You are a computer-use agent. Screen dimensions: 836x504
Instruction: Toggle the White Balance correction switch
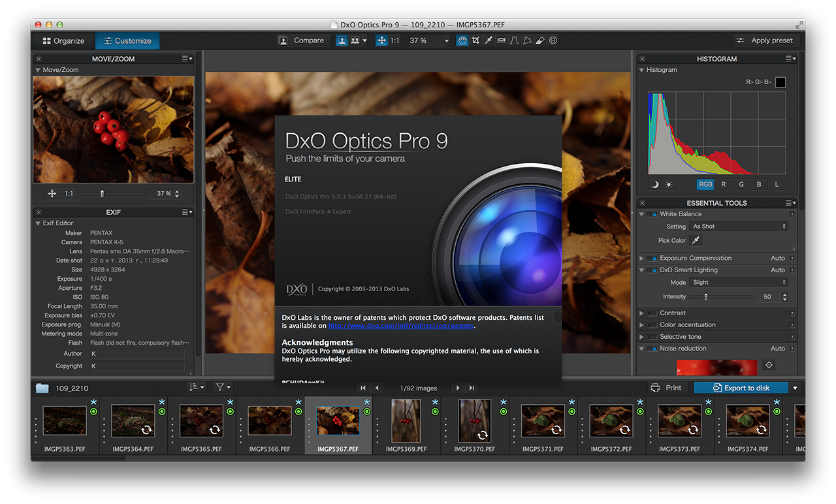[x=652, y=214]
